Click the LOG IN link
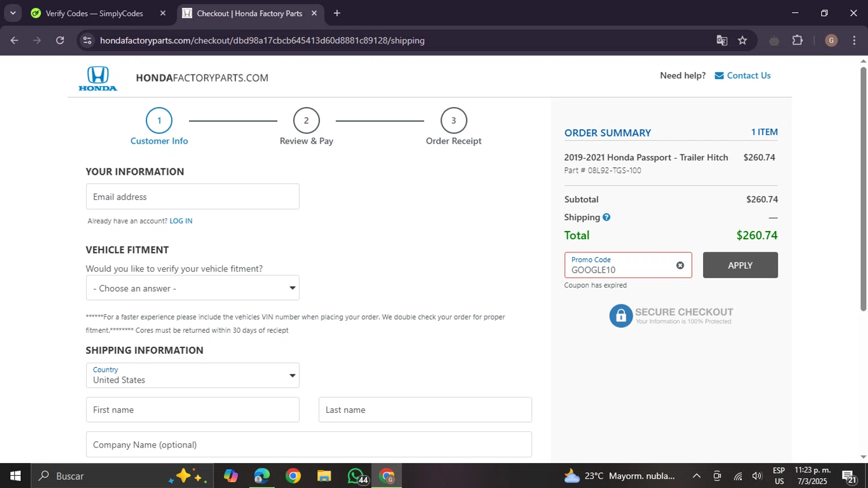The image size is (868, 488). pyautogui.click(x=181, y=221)
